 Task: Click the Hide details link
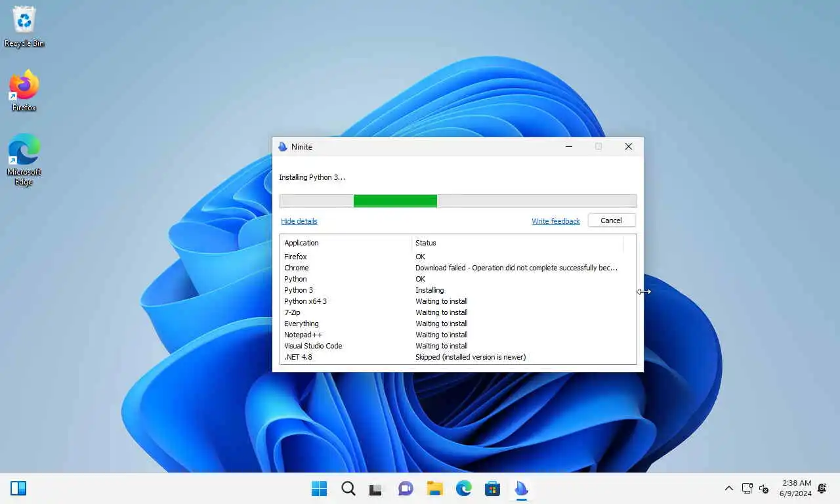click(x=299, y=221)
